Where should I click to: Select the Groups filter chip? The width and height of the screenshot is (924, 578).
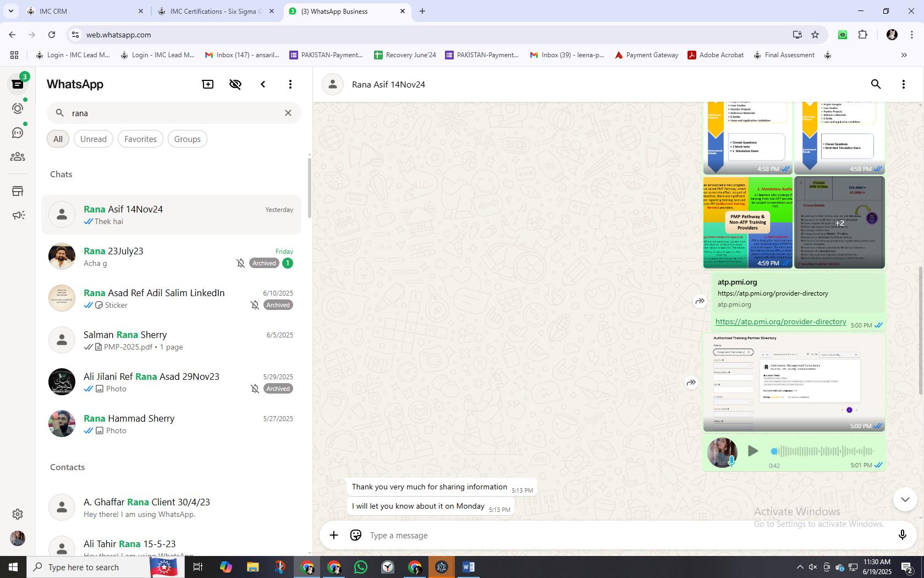(x=188, y=139)
